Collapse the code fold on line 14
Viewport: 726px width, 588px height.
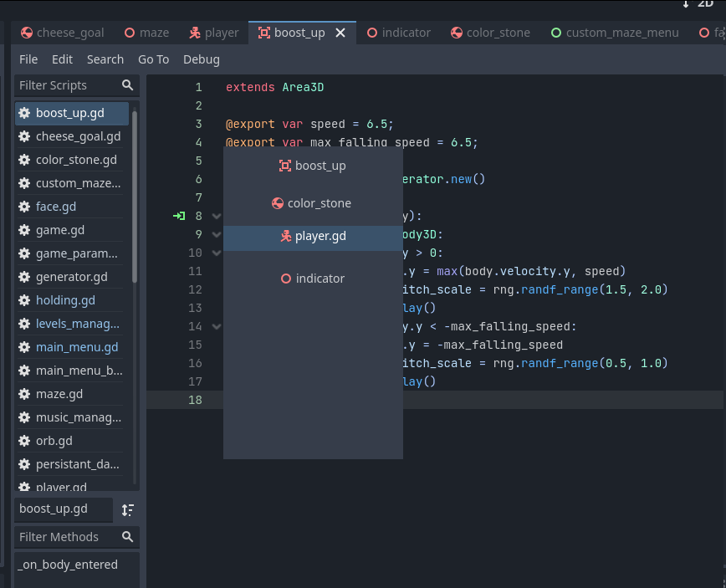tap(215, 326)
